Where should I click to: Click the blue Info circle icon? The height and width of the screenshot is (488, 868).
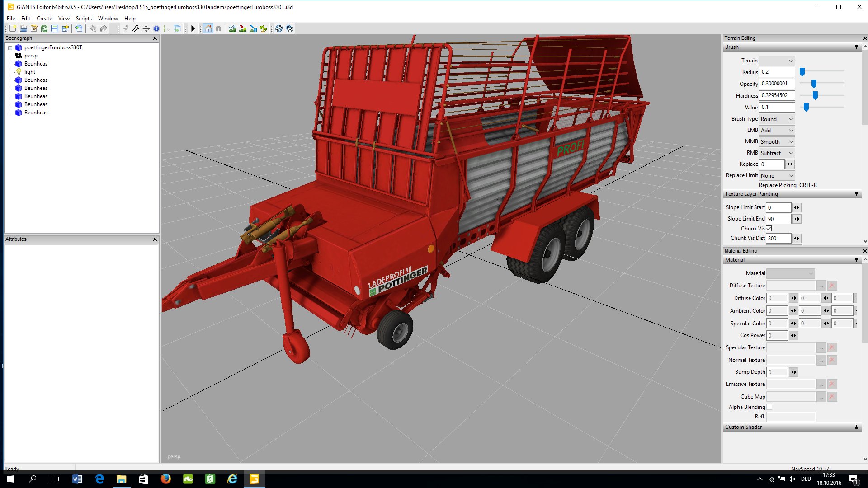156,28
